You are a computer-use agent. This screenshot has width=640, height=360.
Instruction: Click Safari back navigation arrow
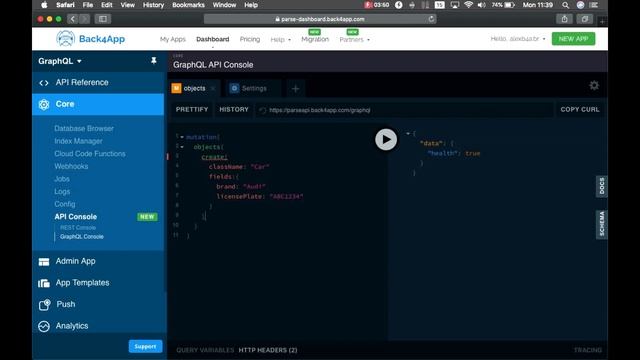point(72,19)
